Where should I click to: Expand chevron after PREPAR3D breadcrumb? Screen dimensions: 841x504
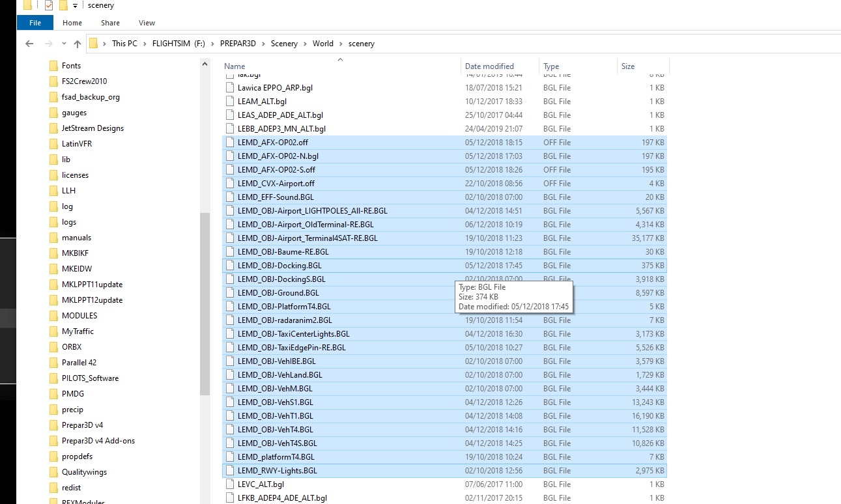pyautogui.click(x=264, y=44)
